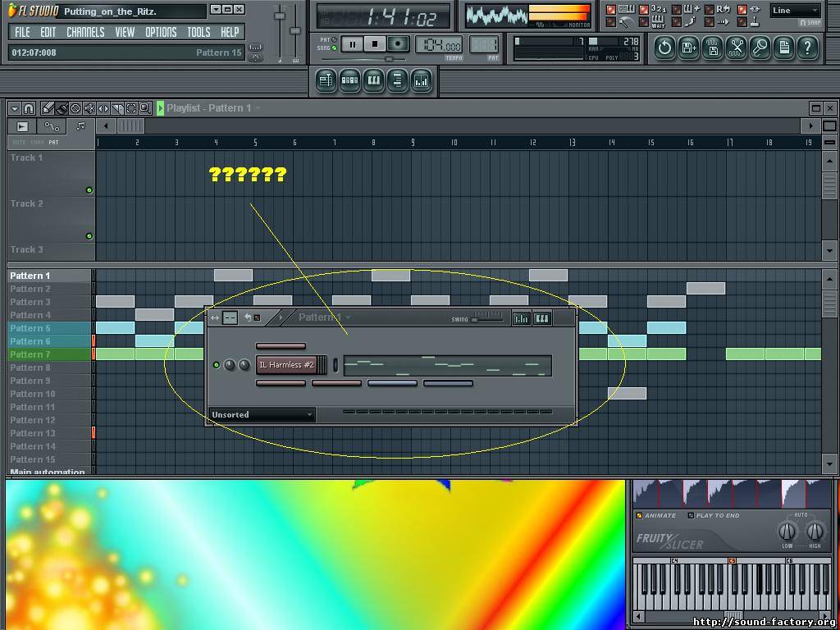Viewport: 840px width, 630px height.
Task: Toggle Fruity Slicer ANIMATE option
Action: point(638,516)
